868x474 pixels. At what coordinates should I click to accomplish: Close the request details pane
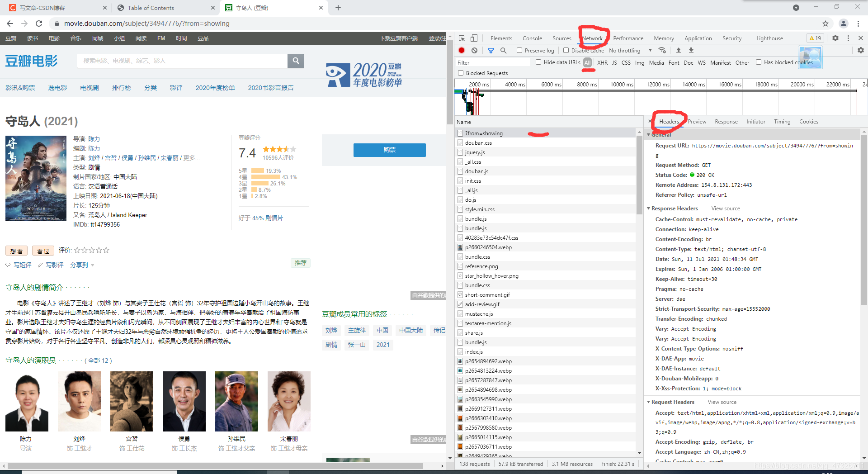coord(650,121)
